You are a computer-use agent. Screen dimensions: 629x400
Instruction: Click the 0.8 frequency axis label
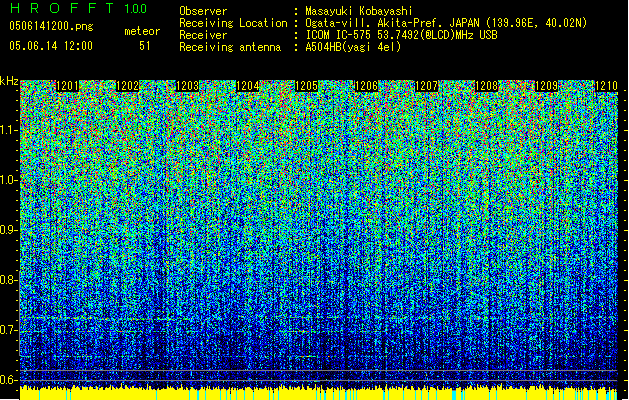pos(9,280)
